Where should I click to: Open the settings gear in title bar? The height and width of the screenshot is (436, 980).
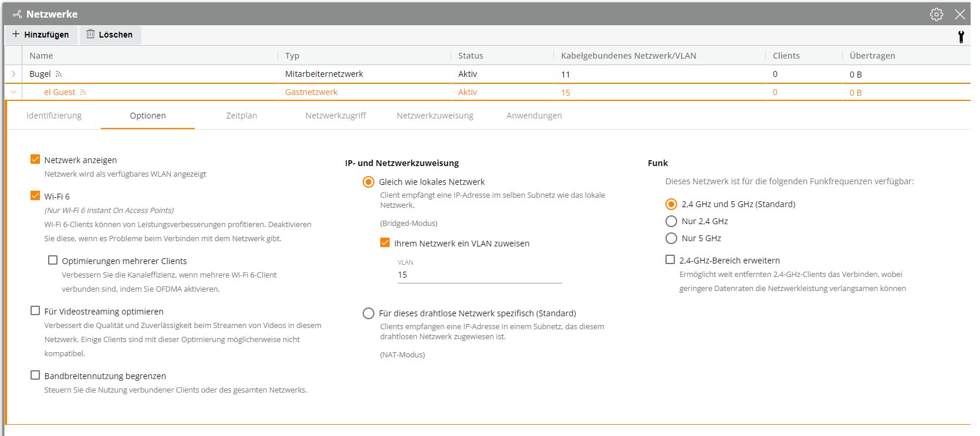tap(937, 14)
